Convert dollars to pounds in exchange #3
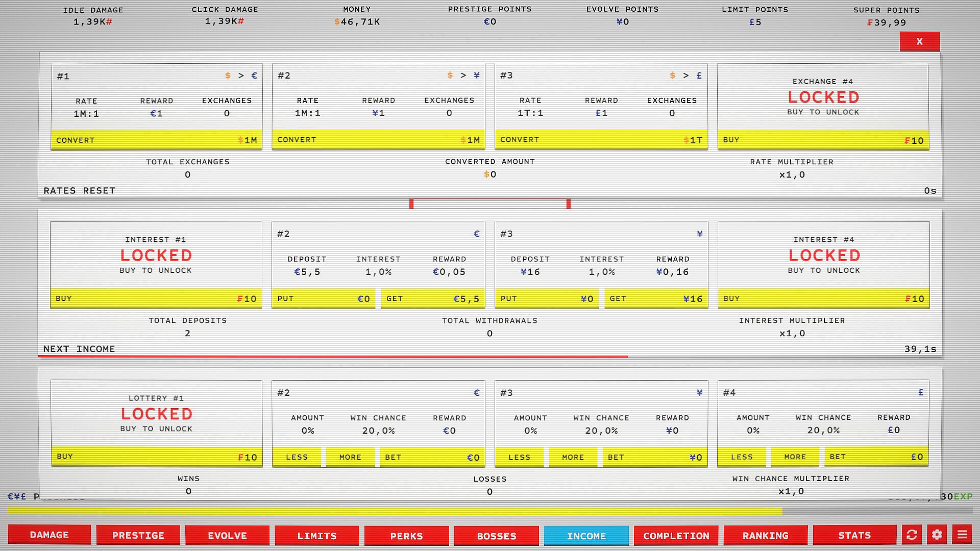Image resolution: width=980 pixels, height=551 pixels. tap(601, 140)
